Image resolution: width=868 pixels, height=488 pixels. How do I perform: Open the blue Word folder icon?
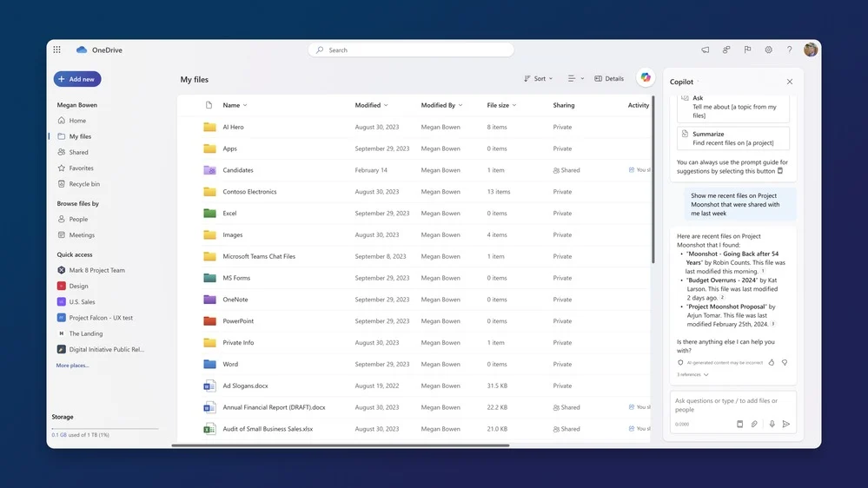[209, 364]
